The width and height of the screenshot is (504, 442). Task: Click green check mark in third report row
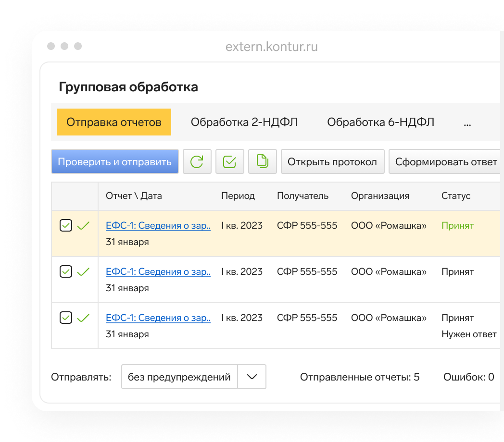point(83,318)
